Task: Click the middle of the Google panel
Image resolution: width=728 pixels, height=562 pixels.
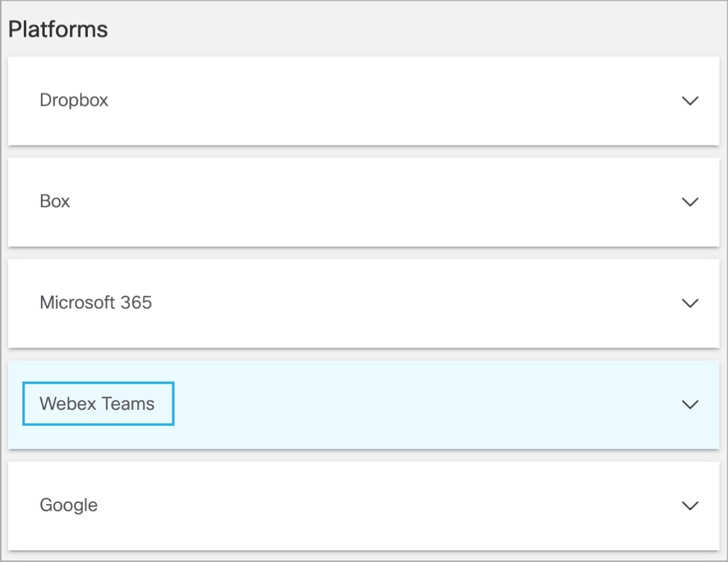Action: 363,505
